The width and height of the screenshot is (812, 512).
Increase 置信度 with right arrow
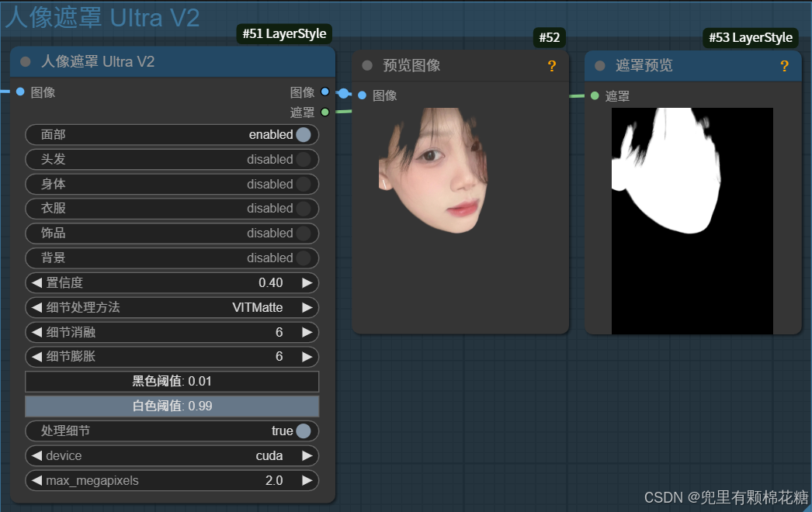pos(307,282)
